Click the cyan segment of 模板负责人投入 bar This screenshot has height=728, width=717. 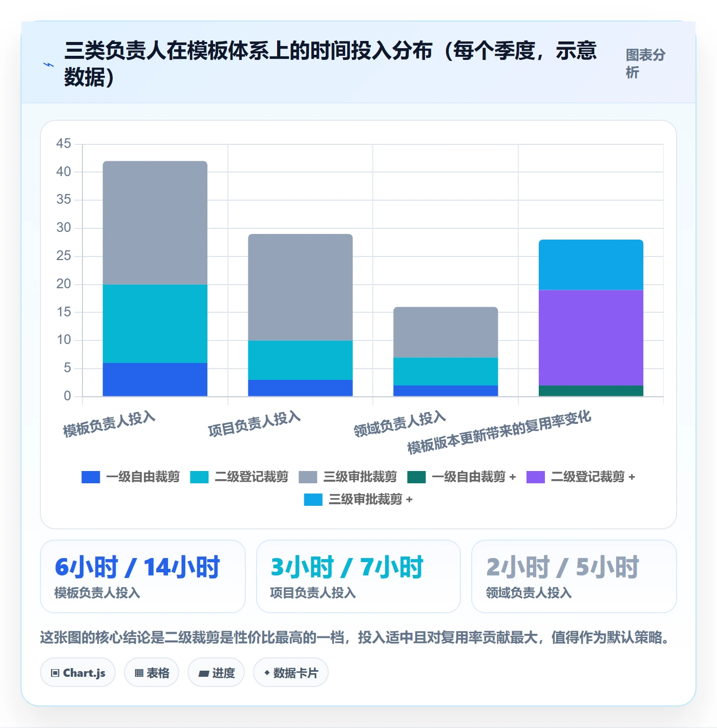point(155,324)
